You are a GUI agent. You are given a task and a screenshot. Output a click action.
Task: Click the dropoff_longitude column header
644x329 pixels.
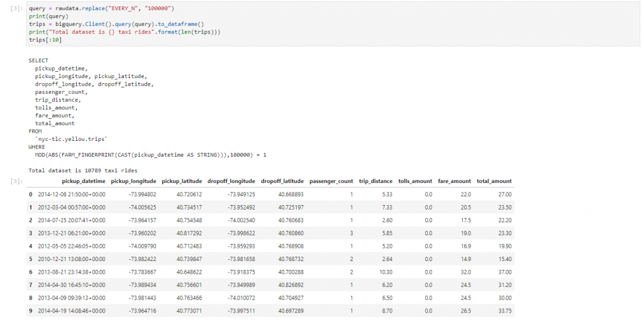pos(231,181)
